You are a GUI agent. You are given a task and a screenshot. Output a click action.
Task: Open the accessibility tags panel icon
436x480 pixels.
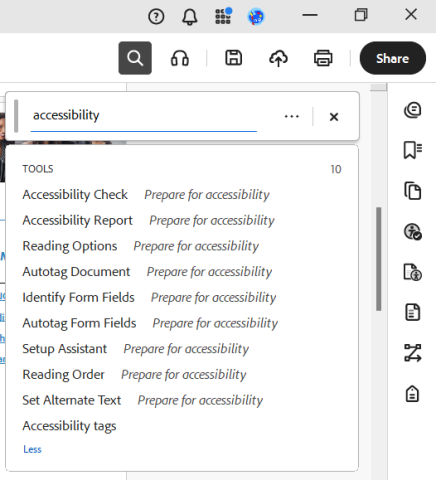coord(412,394)
